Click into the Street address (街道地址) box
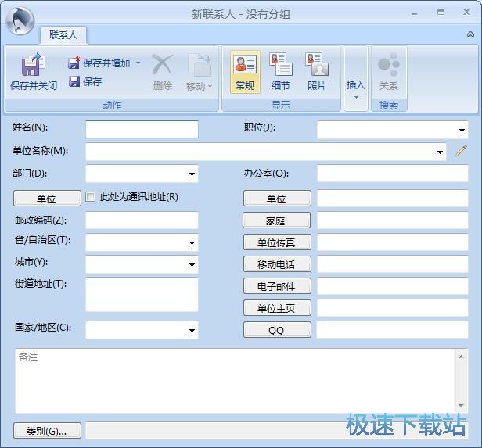This screenshot has width=482, height=448. click(142, 295)
